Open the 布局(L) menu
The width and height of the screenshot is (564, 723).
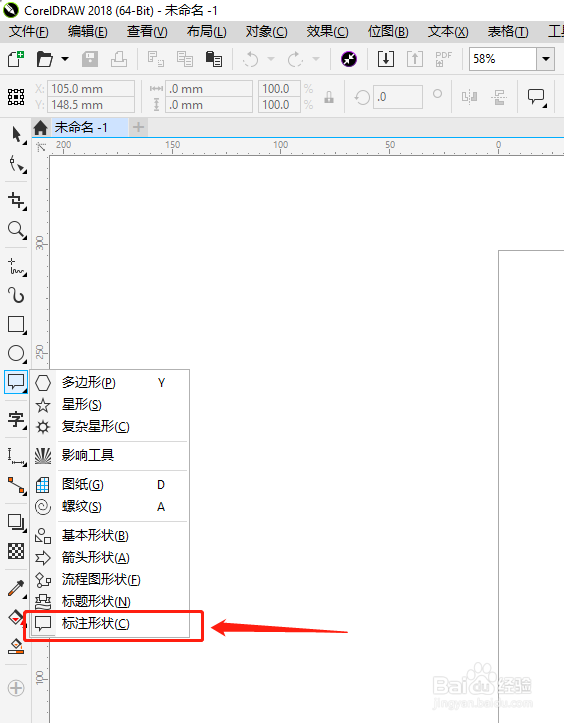[x=206, y=32]
